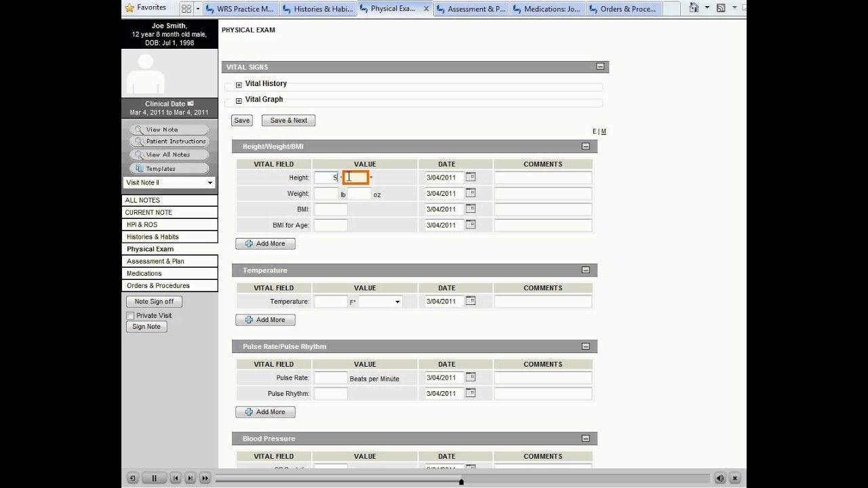
Task: Skip to previous segment in player
Action: [x=176, y=479]
